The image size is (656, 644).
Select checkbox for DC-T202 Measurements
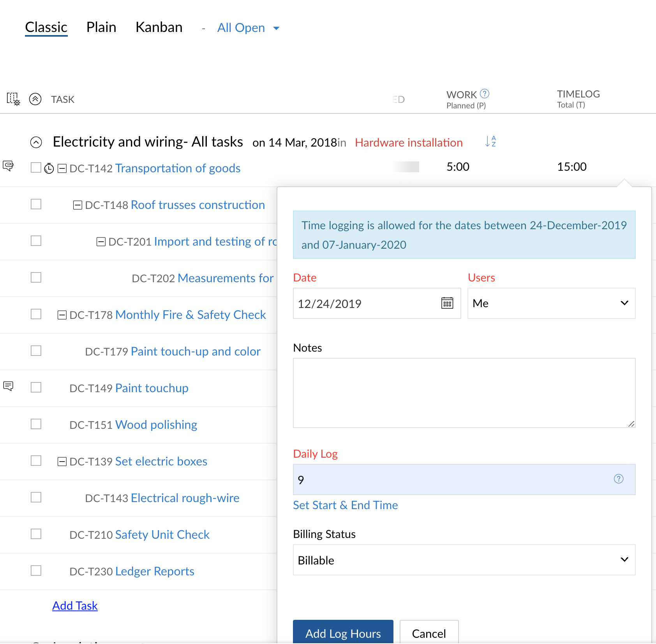(x=36, y=278)
